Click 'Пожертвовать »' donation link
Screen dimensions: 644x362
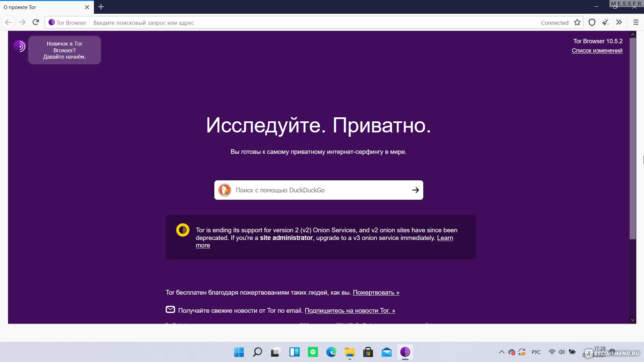tap(376, 292)
